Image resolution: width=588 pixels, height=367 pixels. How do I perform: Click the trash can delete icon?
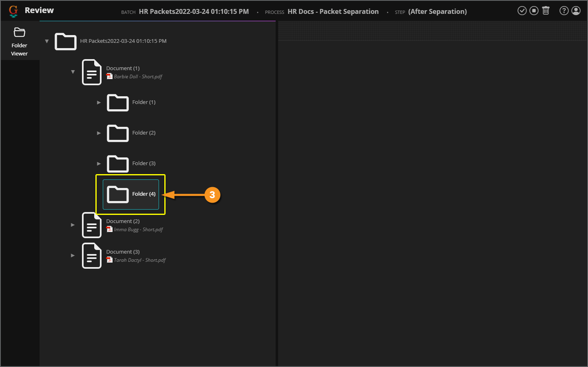[546, 11]
